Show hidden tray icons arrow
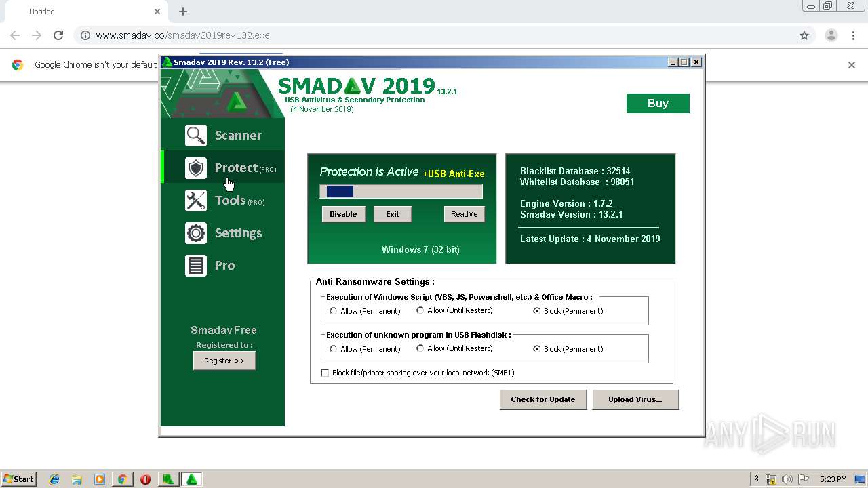The height and width of the screenshot is (488, 868). point(756,479)
